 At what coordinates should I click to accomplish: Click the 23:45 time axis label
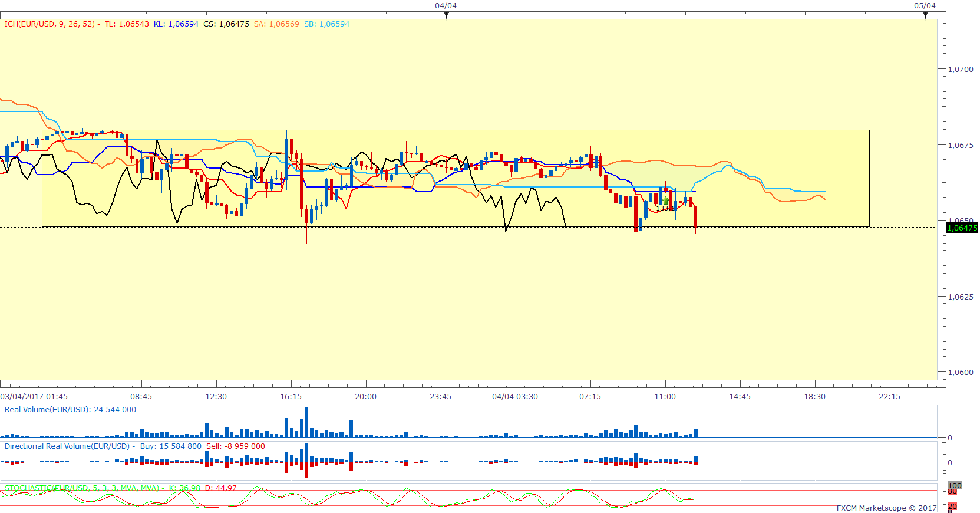tap(441, 397)
